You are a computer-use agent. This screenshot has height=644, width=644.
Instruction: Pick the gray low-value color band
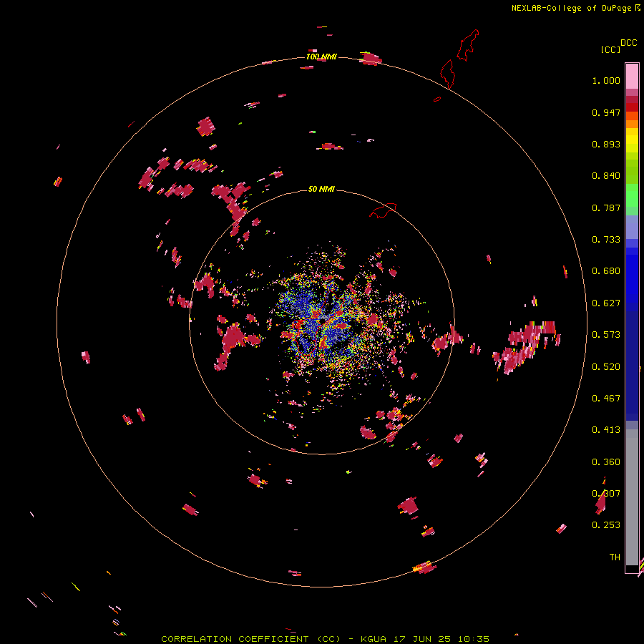point(632,497)
